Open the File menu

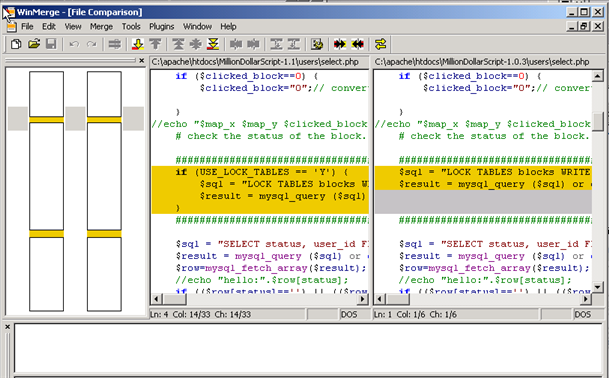[27, 26]
